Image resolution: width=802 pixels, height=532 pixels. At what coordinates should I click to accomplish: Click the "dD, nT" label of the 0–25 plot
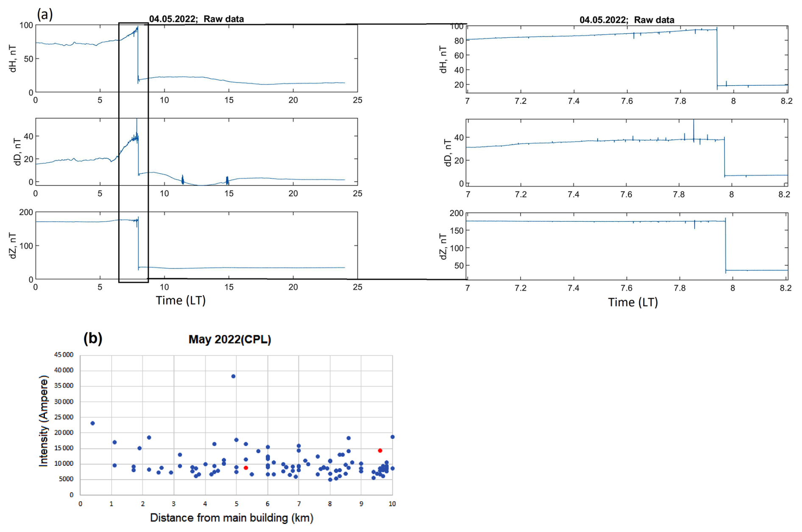click(17, 152)
